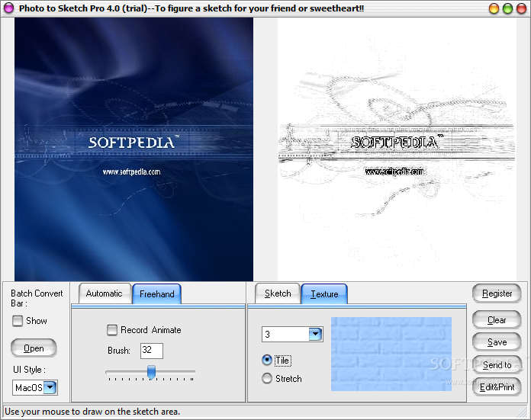Expand the texture number dropdown showing 3

point(315,335)
